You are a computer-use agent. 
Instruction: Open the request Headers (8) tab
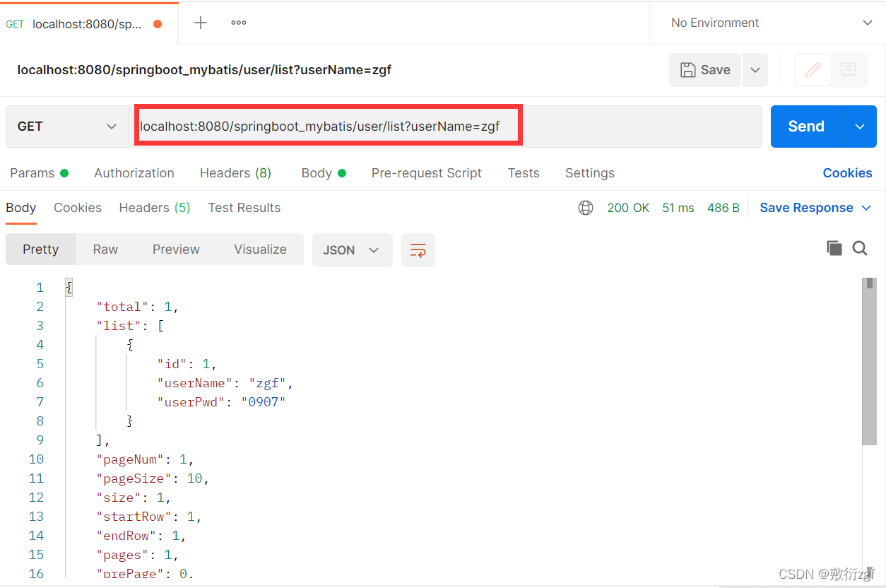pyautogui.click(x=235, y=173)
